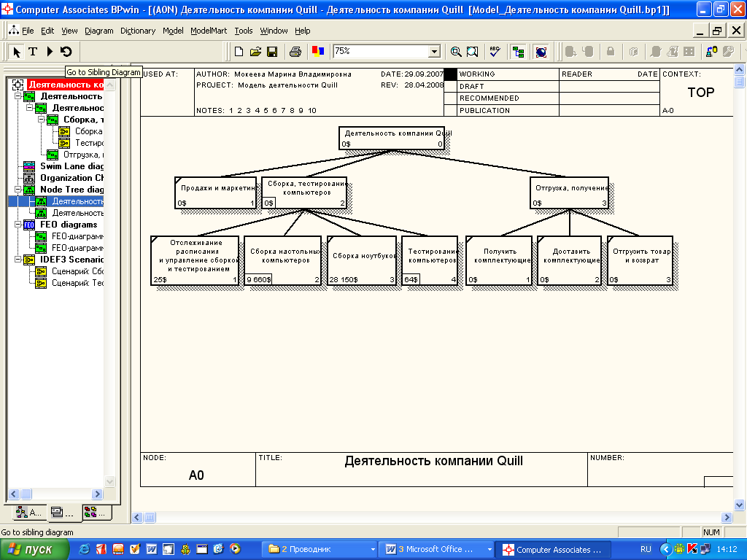Viewport: 747px width, 560px height.
Task: Select the Pointer tool in the toolbox
Action: point(17,52)
